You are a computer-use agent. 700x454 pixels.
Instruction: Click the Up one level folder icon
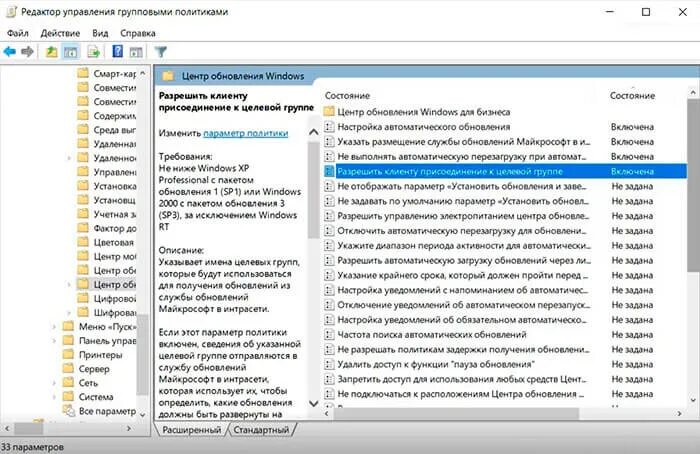pos(51,52)
